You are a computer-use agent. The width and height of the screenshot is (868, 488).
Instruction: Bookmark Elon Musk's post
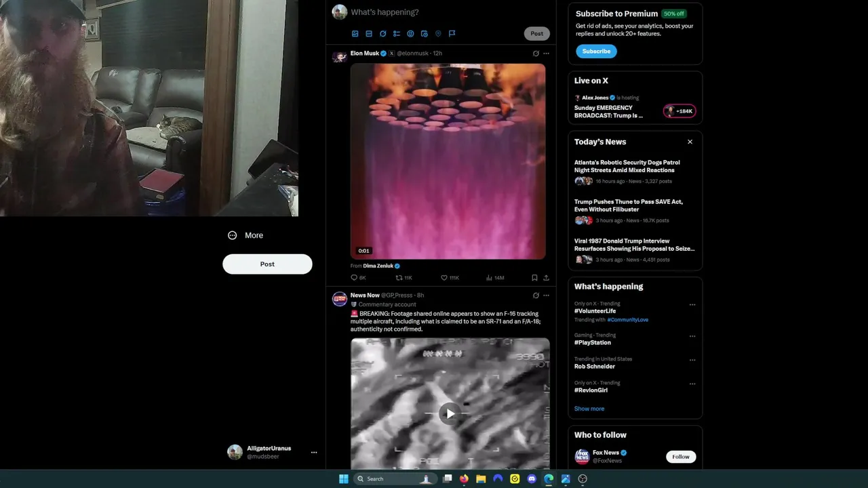pyautogui.click(x=534, y=278)
